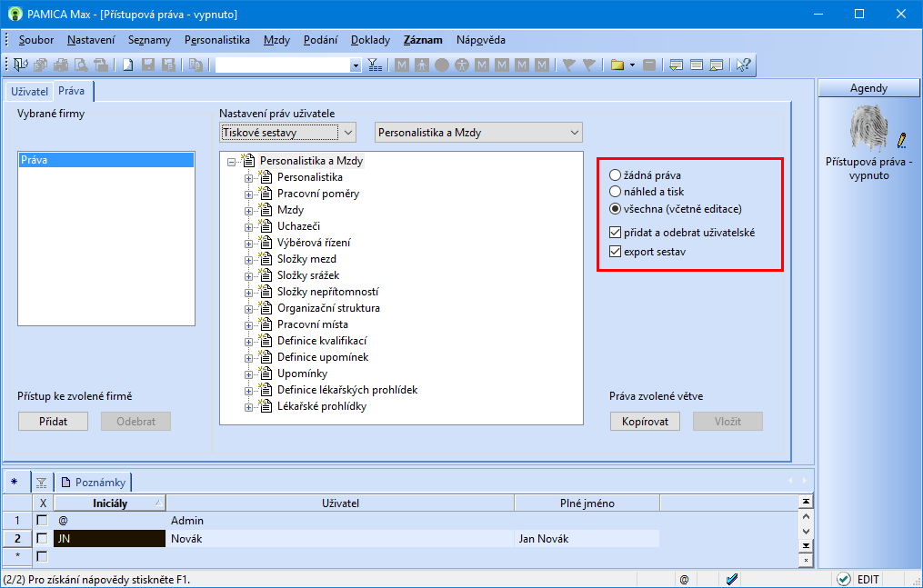
Task: Tick the X checkbox in the Novák row
Action: coord(42,538)
